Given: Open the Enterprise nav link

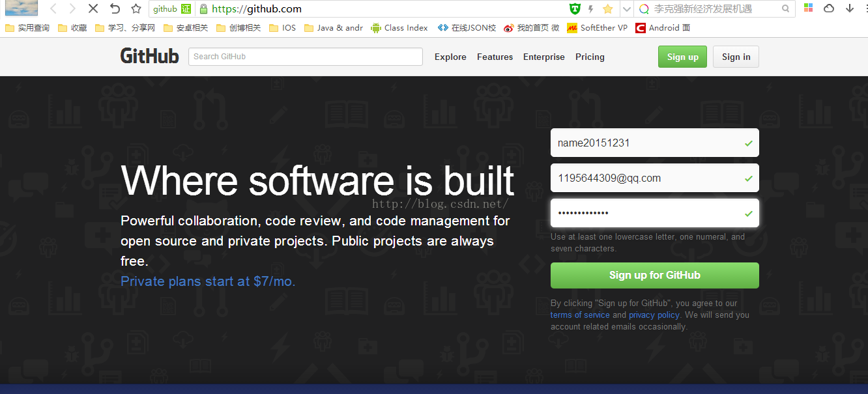Looking at the screenshot, I should (544, 57).
